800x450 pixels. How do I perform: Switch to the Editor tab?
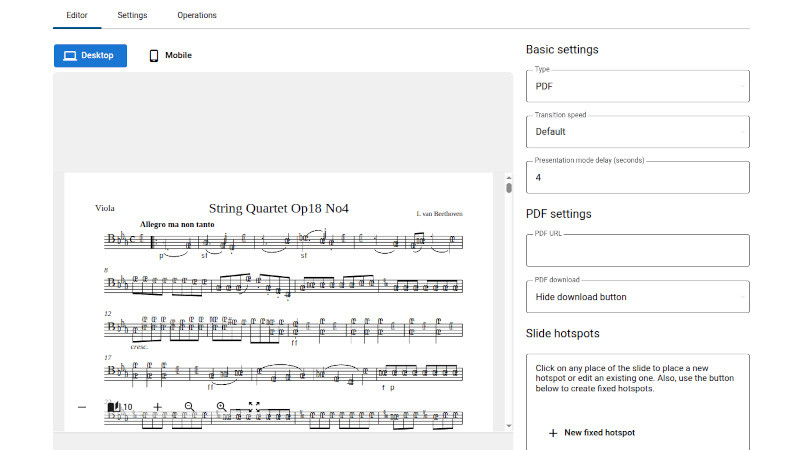[77, 15]
